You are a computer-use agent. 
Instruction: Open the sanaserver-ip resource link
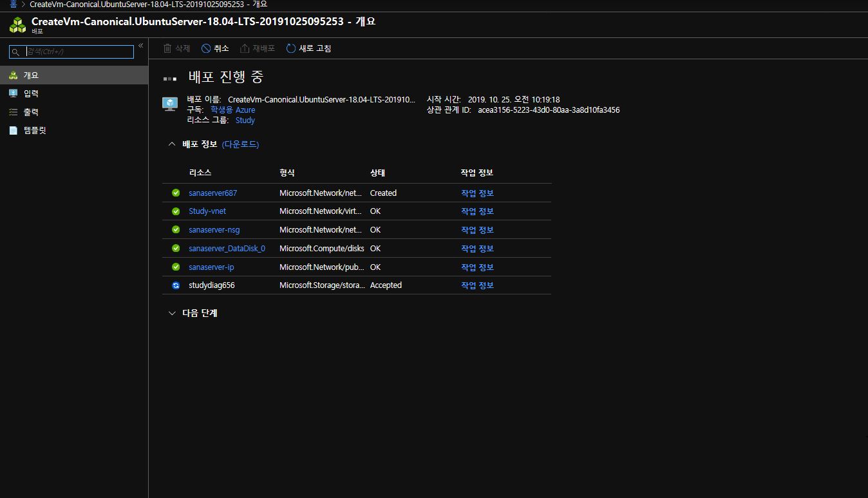pyautogui.click(x=211, y=267)
